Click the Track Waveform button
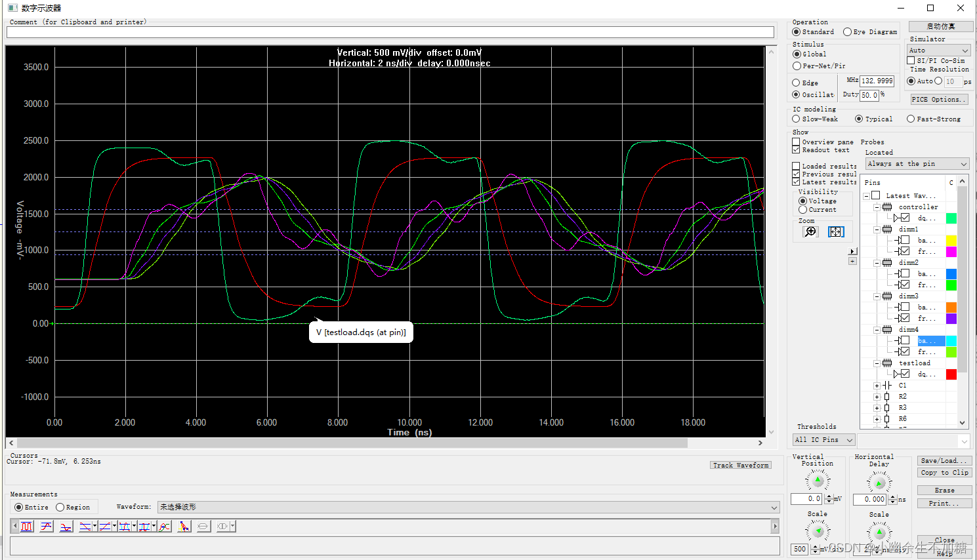Image resolution: width=977 pixels, height=560 pixels. [x=740, y=465]
